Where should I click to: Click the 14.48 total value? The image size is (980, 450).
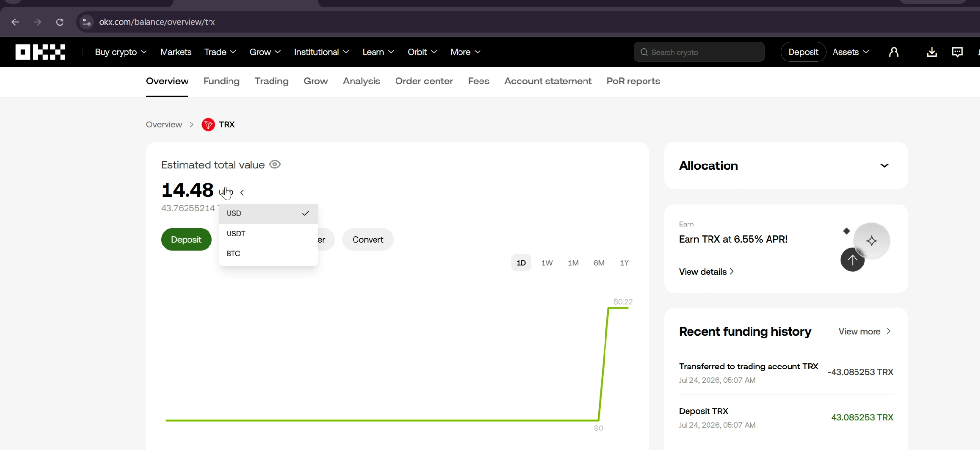188,190
